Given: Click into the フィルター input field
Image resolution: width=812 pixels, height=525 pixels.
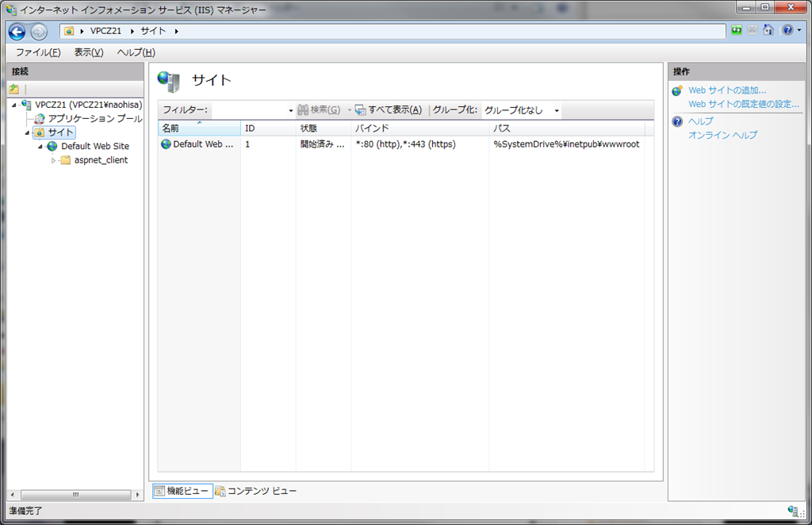Looking at the screenshot, I should pyautogui.click(x=249, y=109).
